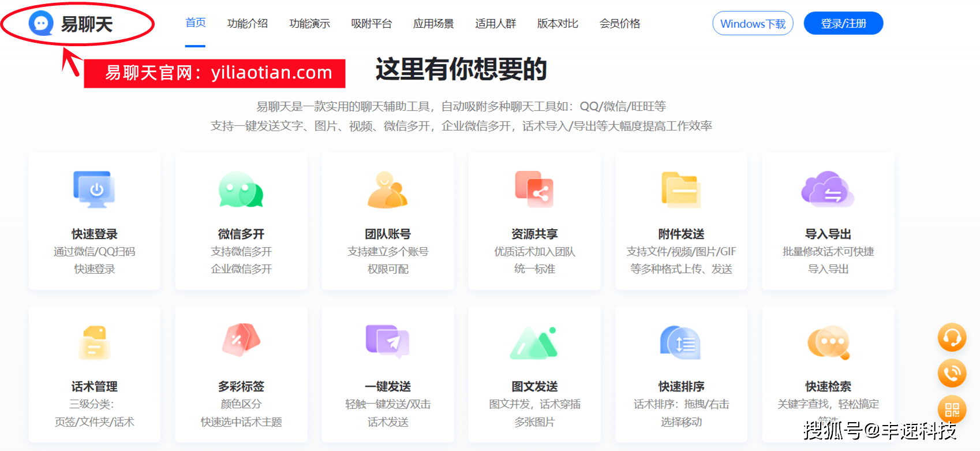Click the text 页签/文件夹/话术

coord(95,422)
